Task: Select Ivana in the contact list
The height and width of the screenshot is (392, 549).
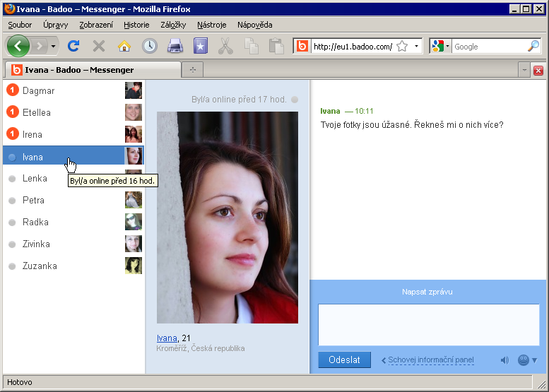Action: tap(73, 156)
